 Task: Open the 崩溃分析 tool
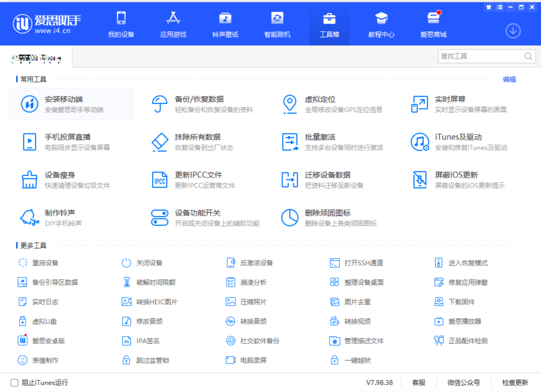246,282
